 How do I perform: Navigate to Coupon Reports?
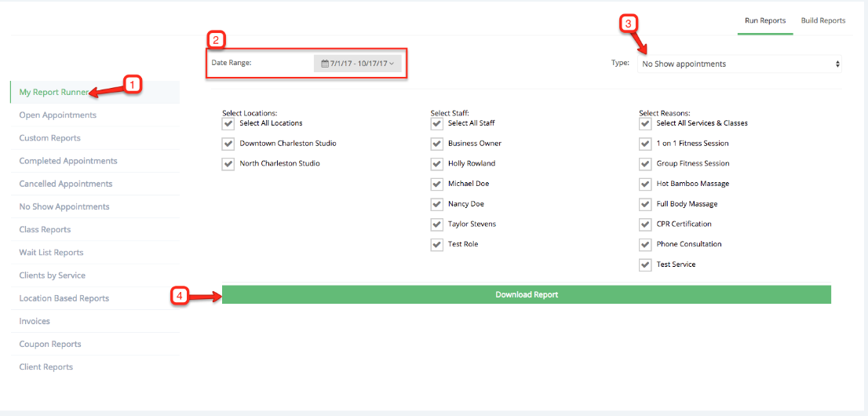pos(50,344)
